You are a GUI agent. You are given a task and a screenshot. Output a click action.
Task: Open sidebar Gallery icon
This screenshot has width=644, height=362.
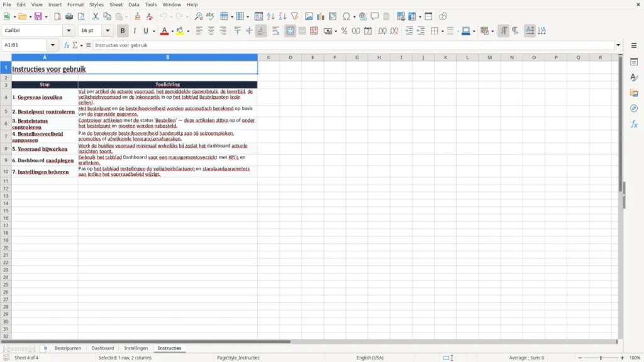(x=634, y=93)
